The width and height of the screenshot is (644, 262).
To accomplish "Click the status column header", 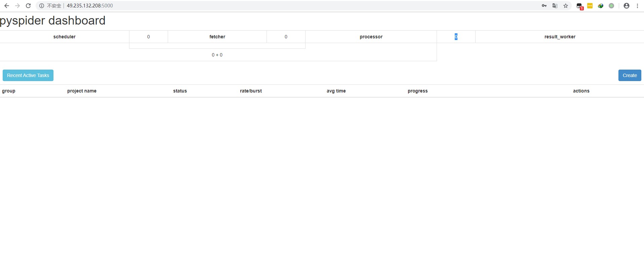I will point(180,91).
